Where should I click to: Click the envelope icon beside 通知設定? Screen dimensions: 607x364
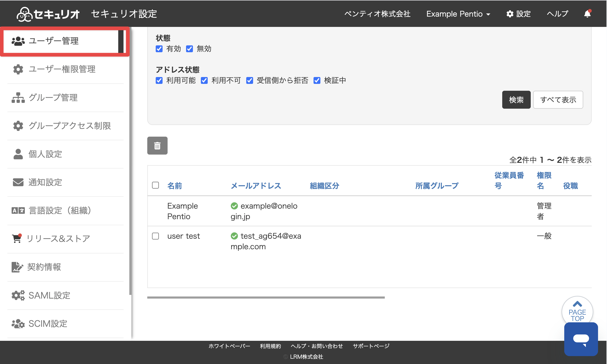[x=18, y=182]
